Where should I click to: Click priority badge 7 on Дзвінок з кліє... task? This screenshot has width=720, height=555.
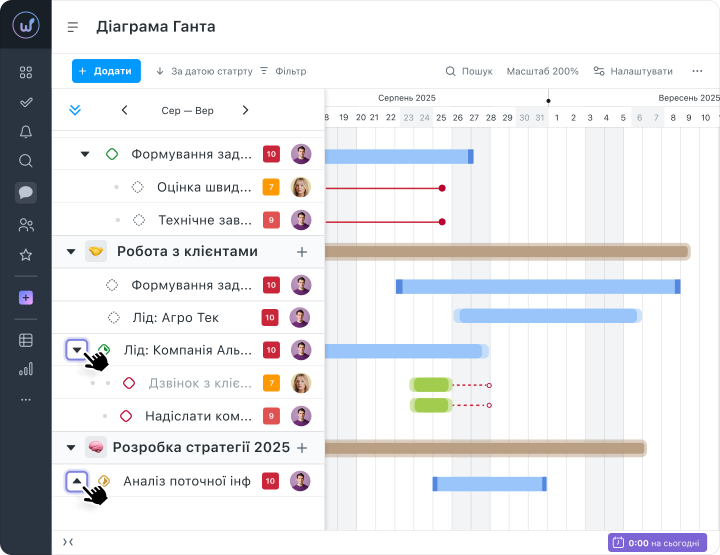270,383
